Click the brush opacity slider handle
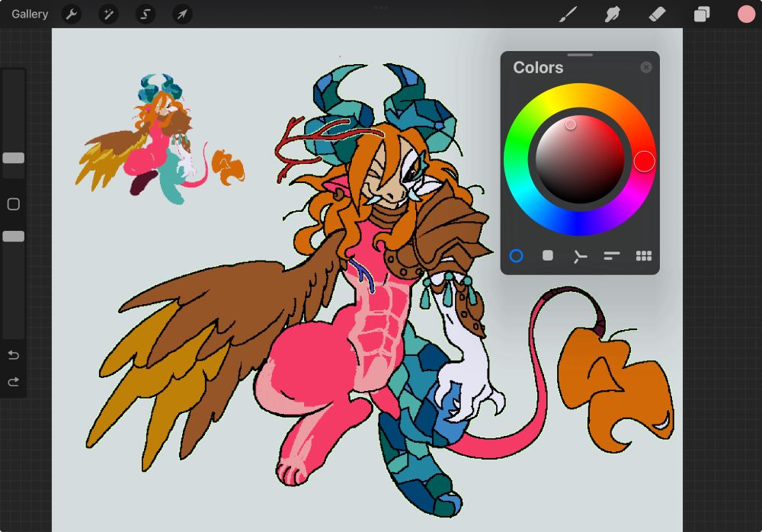 (x=14, y=236)
